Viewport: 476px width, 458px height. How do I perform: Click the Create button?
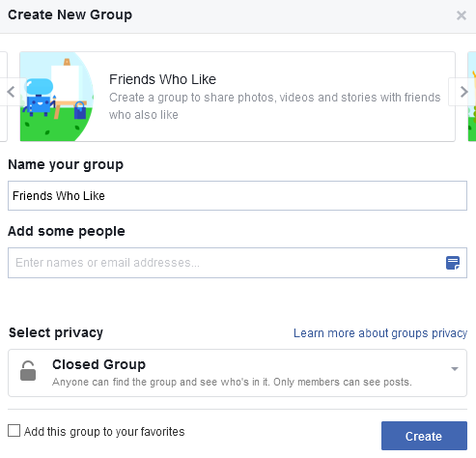424,436
